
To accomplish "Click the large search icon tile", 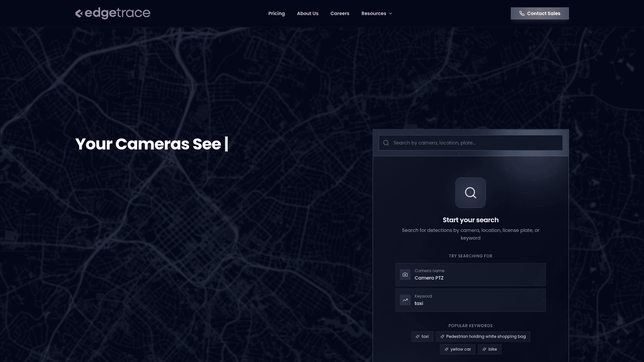I will point(471,193).
